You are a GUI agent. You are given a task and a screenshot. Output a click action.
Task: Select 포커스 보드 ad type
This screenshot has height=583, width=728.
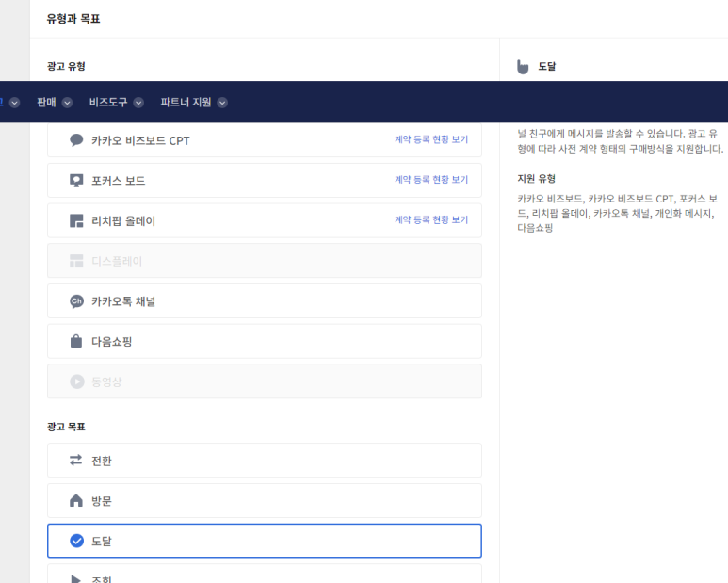click(x=265, y=181)
